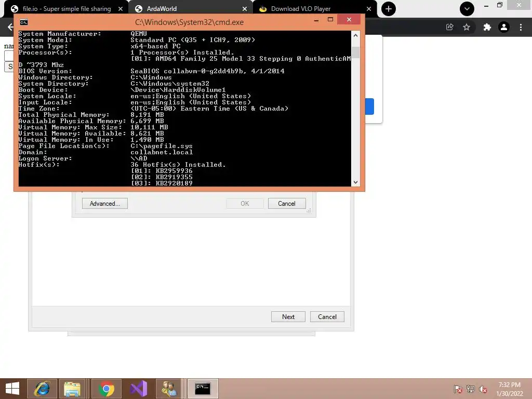Restore down the Chrome browser window
Viewport: 532px width, 399px height.
[x=500, y=5]
